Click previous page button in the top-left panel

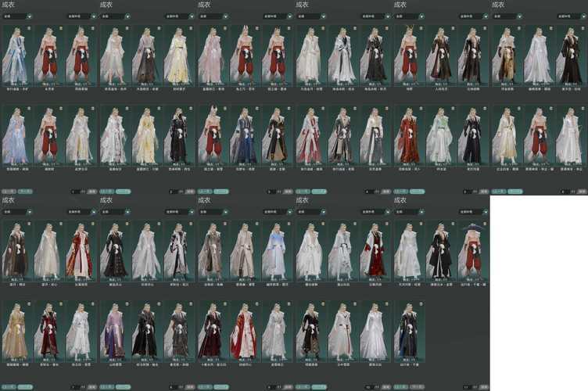tap(9, 191)
